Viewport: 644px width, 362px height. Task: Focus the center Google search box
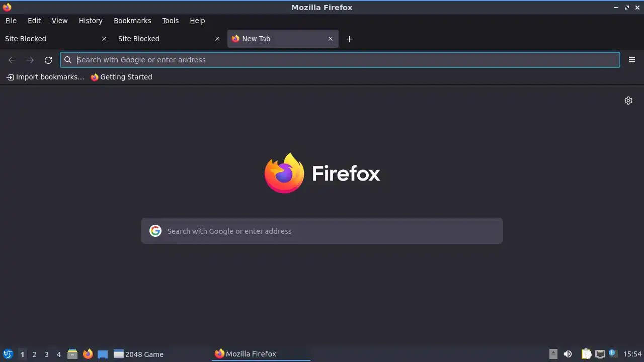coord(322,231)
